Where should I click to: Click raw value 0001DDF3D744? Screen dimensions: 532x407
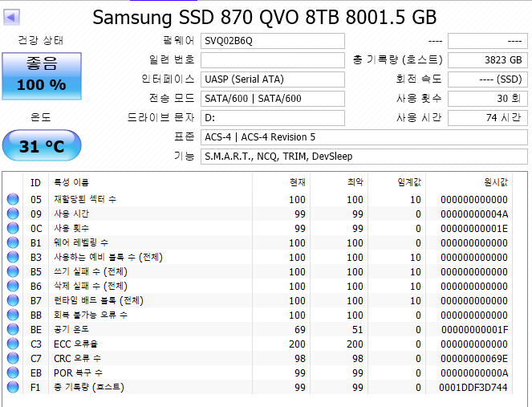click(473, 387)
